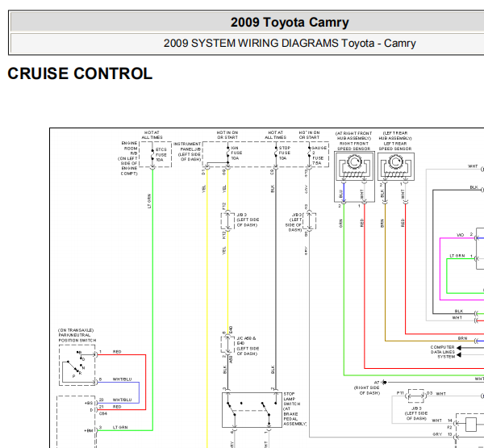Image resolution: width=484 pixels, height=448 pixels.
Task: Click the PARK/NEUTRAL POSITION SWITCH label
Action: 77,337
